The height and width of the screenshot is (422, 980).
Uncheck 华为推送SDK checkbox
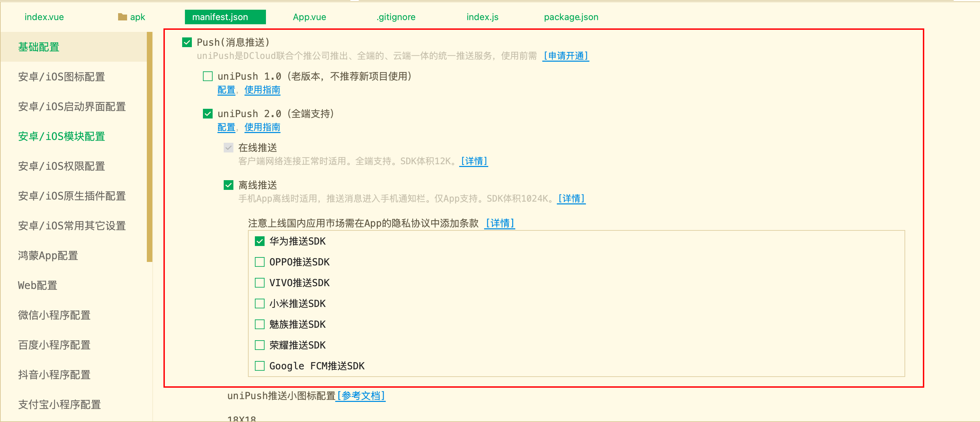click(260, 241)
